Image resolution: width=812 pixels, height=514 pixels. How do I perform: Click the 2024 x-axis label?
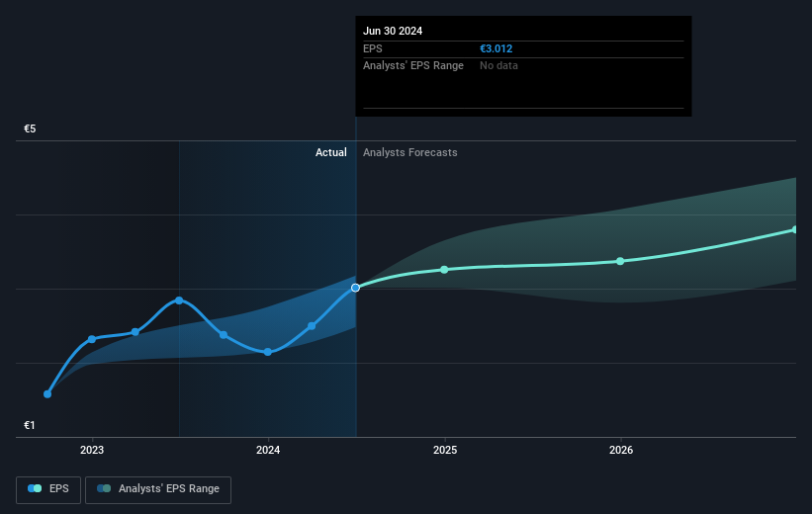click(268, 450)
